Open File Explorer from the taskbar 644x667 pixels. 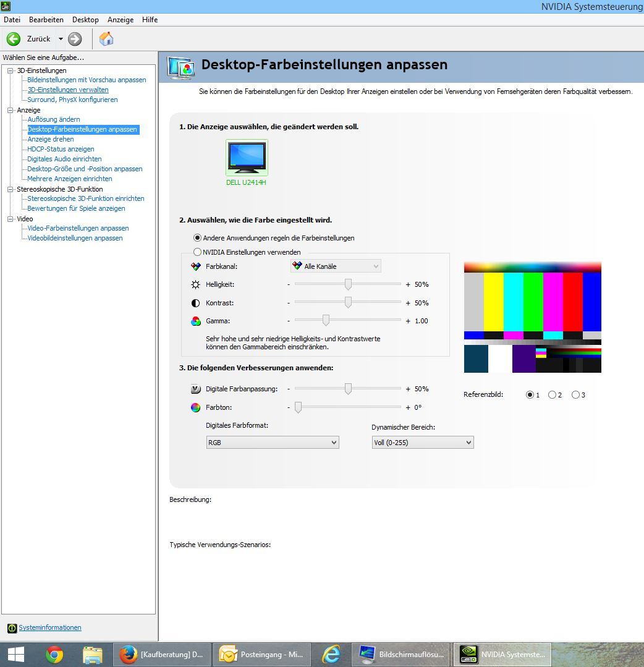click(93, 655)
